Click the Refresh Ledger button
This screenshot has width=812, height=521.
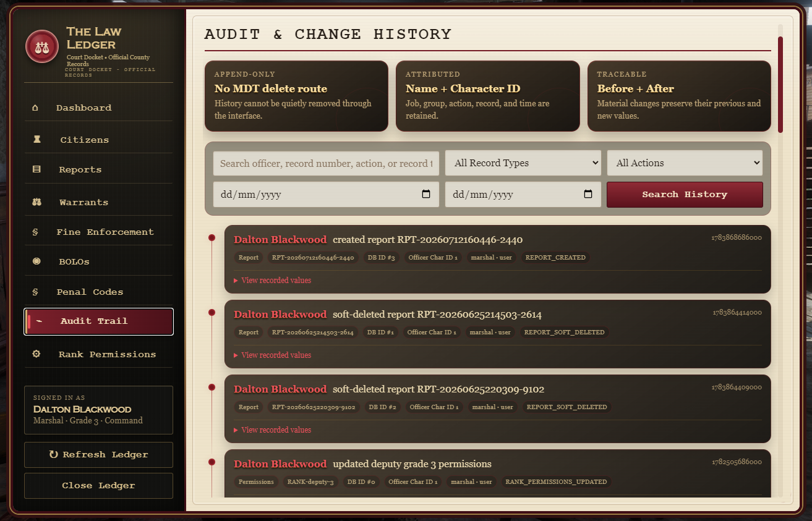[x=98, y=455]
